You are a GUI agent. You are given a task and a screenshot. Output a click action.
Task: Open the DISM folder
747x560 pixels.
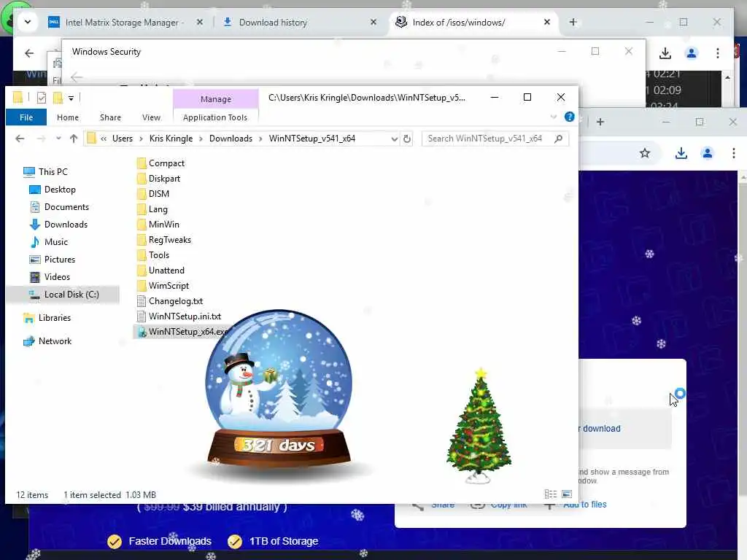coord(153,194)
